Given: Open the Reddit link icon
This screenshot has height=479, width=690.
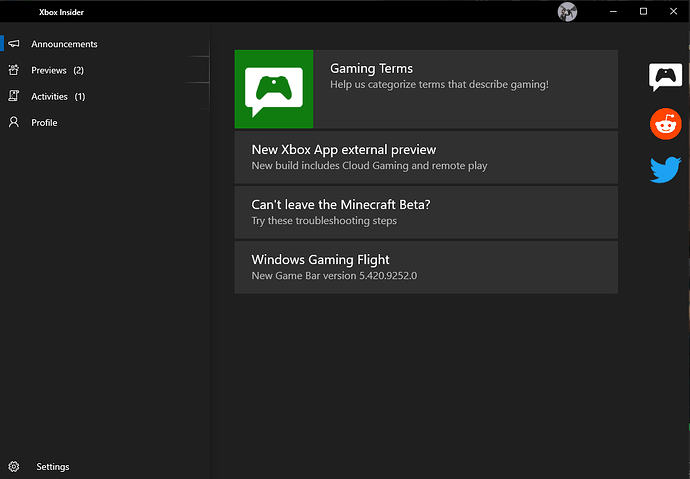Looking at the screenshot, I should [665, 124].
